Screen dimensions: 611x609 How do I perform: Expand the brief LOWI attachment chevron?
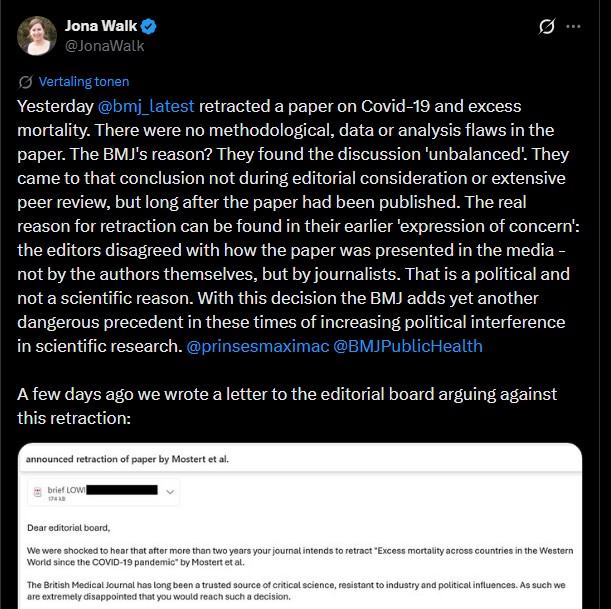[170, 492]
